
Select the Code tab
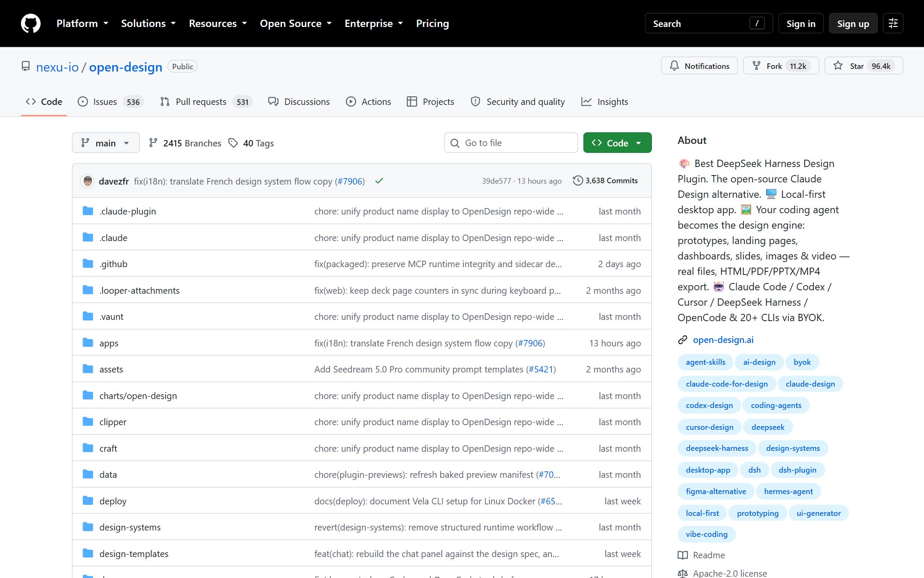coord(44,102)
